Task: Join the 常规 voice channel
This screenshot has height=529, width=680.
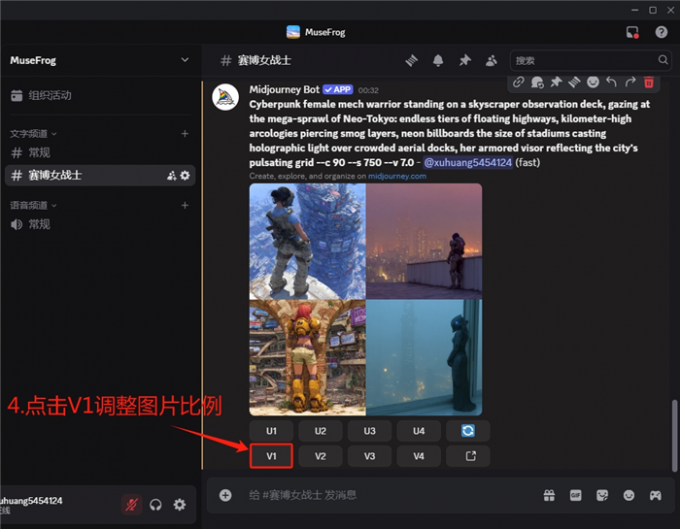Action: [x=100, y=224]
